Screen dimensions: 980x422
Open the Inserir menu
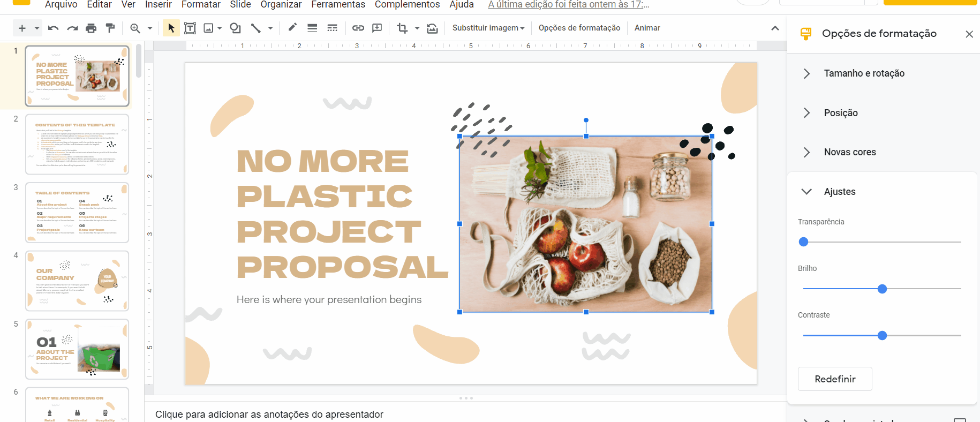pos(159,5)
